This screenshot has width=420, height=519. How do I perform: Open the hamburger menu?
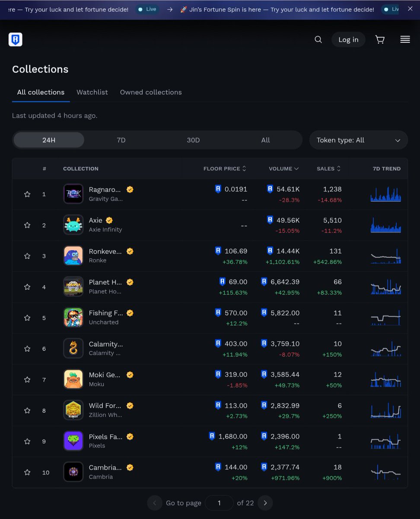pyautogui.click(x=405, y=40)
